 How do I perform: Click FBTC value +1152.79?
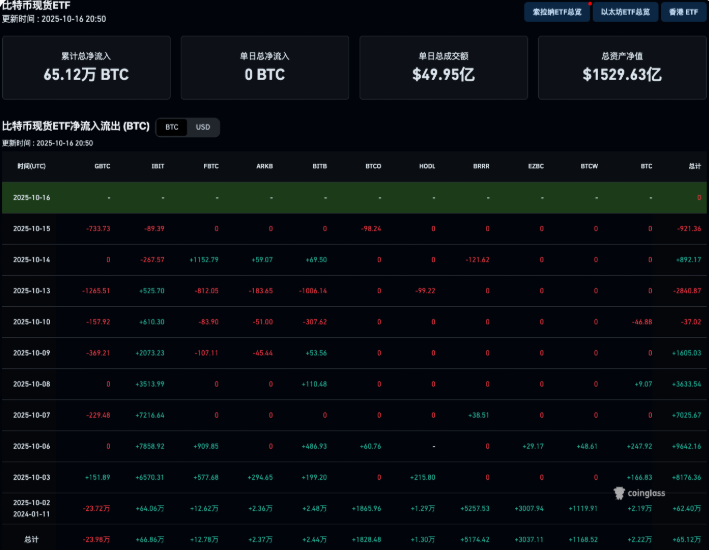point(204,260)
